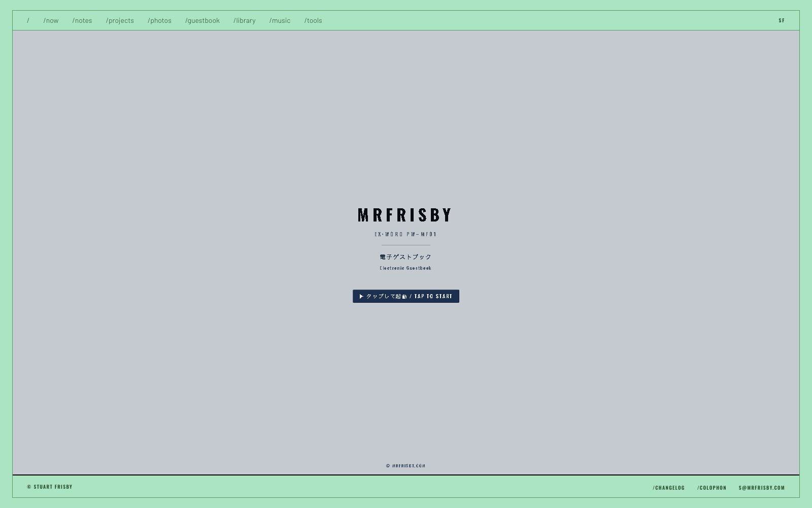Open the /notes page
Image resolution: width=812 pixels, height=508 pixels.
click(x=82, y=21)
